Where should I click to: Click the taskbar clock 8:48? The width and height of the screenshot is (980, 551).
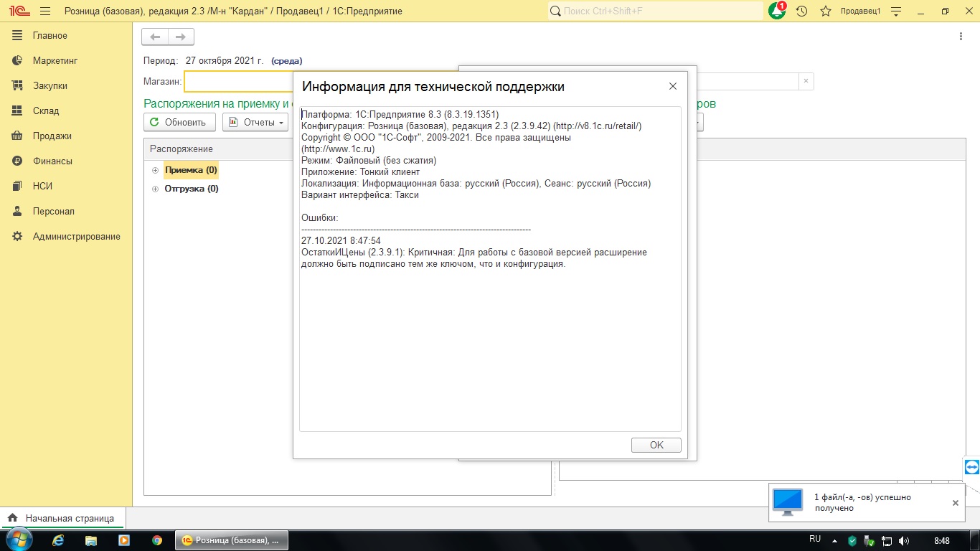[942, 540]
